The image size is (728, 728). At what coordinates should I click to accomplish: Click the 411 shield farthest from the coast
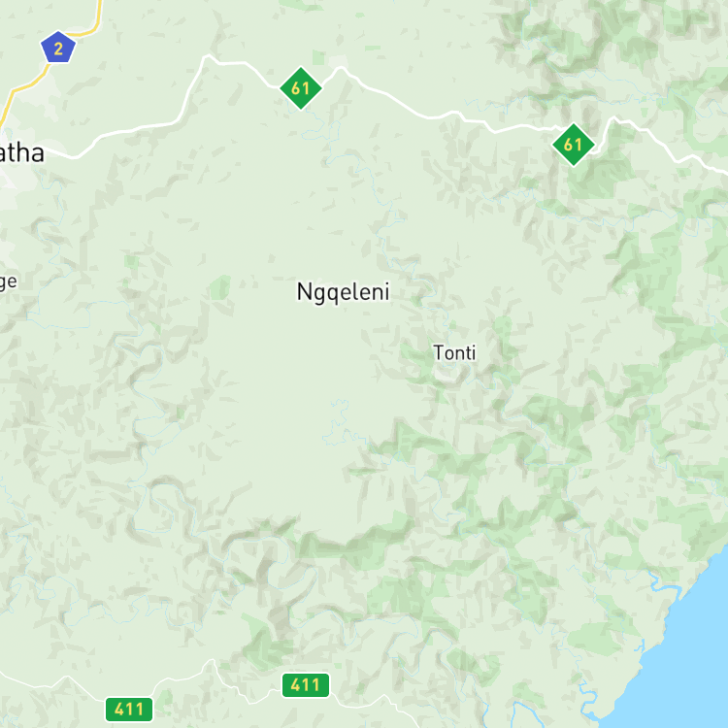coord(129,710)
